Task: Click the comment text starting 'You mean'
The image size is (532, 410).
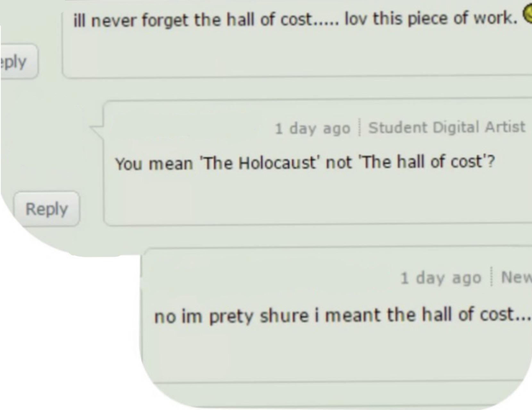Action: 305,163
